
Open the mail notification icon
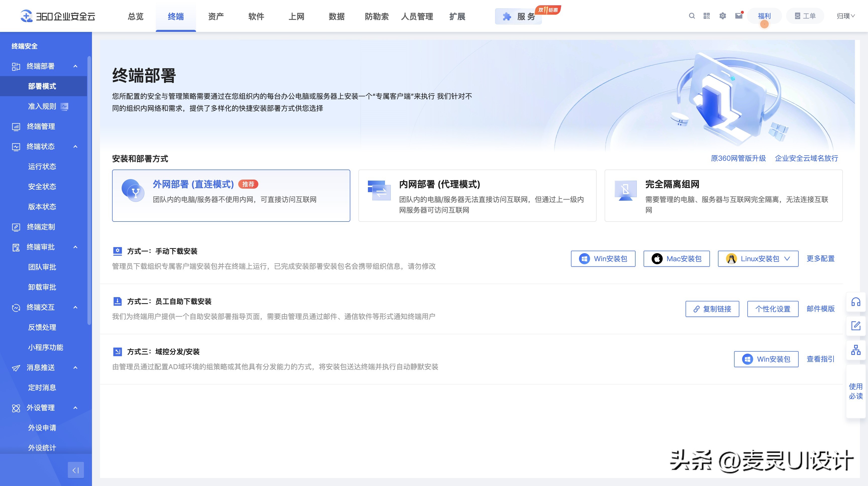tap(738, 16)
